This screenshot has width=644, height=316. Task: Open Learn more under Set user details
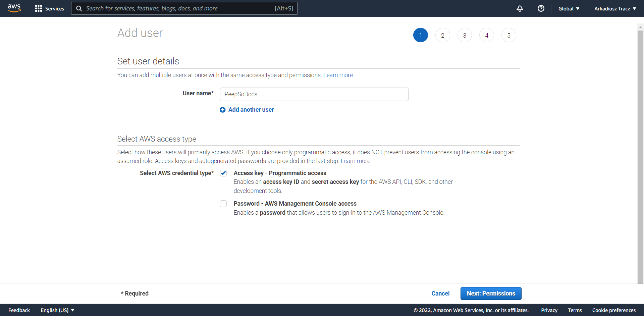click(x=338, y=75)
